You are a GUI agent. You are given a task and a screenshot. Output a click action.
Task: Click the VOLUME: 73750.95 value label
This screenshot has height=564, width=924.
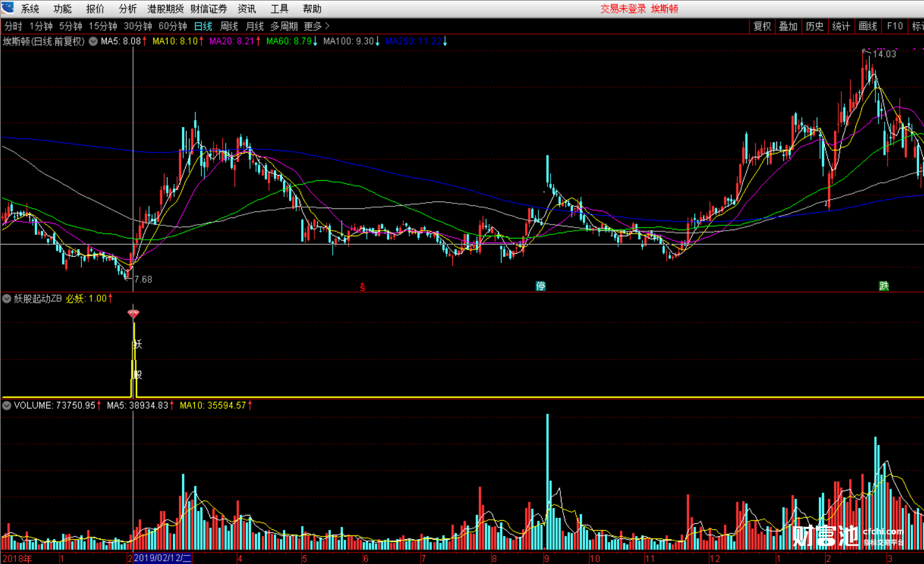(x=55, y=406)
